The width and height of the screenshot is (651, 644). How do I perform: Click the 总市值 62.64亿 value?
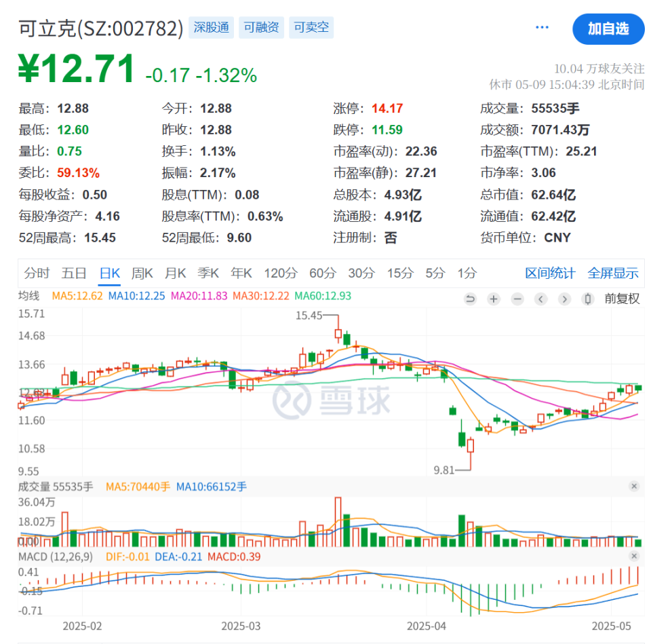click(x=553, y=195)
